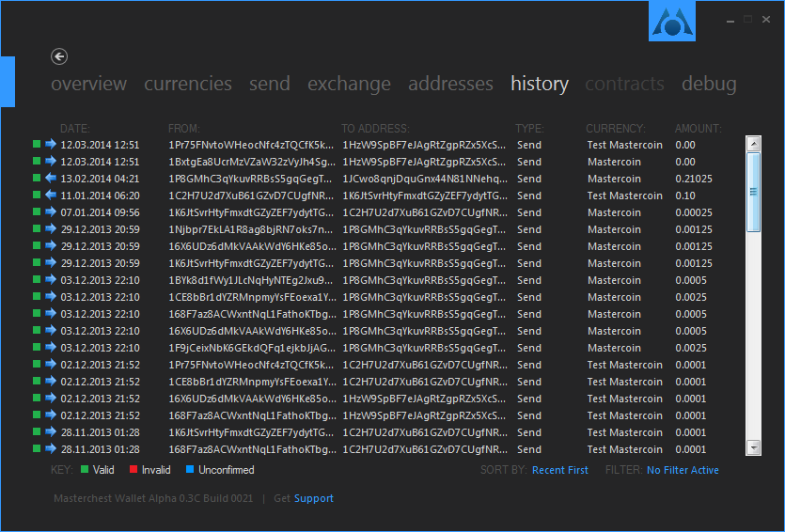The height and width of the screenshot is (532, 785).
Task: Open the contracts tab
Action: click(624, 84)
